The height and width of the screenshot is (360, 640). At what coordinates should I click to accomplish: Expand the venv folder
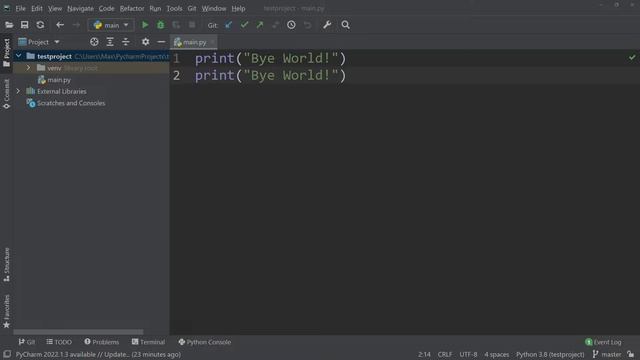pos(28,68)
